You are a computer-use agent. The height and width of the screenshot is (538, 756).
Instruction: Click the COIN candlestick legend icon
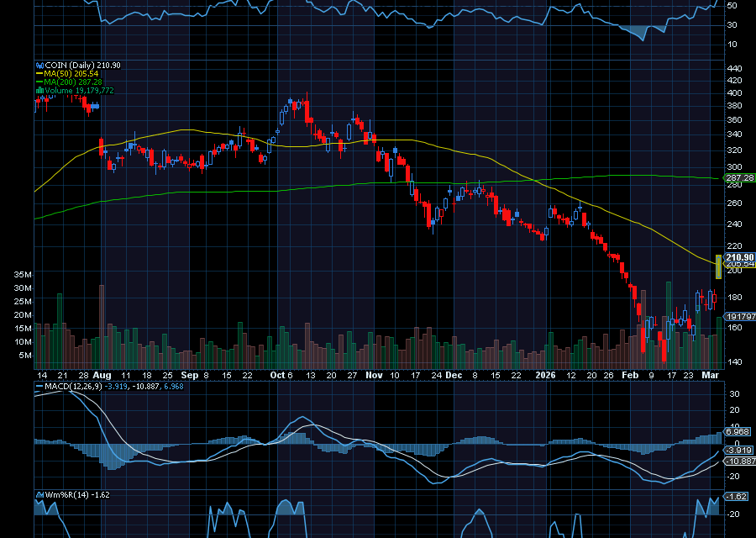point(39,65)
